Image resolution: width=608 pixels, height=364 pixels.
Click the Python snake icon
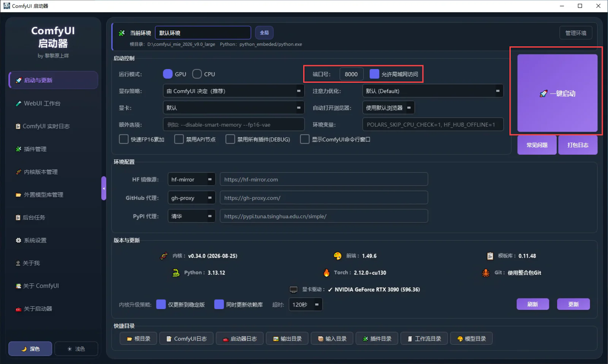pos(176,273)
